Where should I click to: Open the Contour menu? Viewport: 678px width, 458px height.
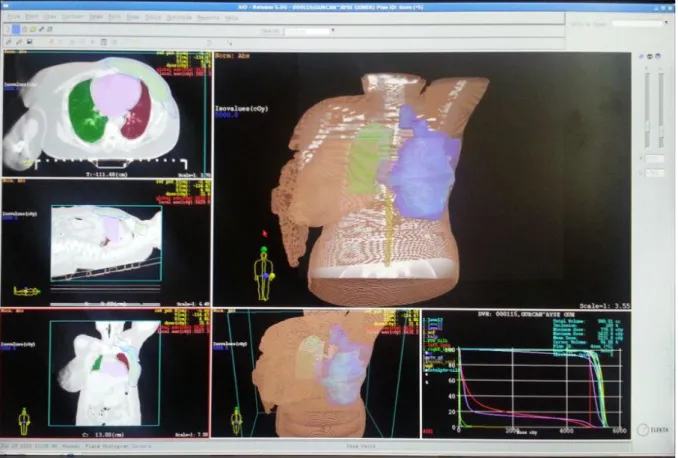(x=72, y=17)
